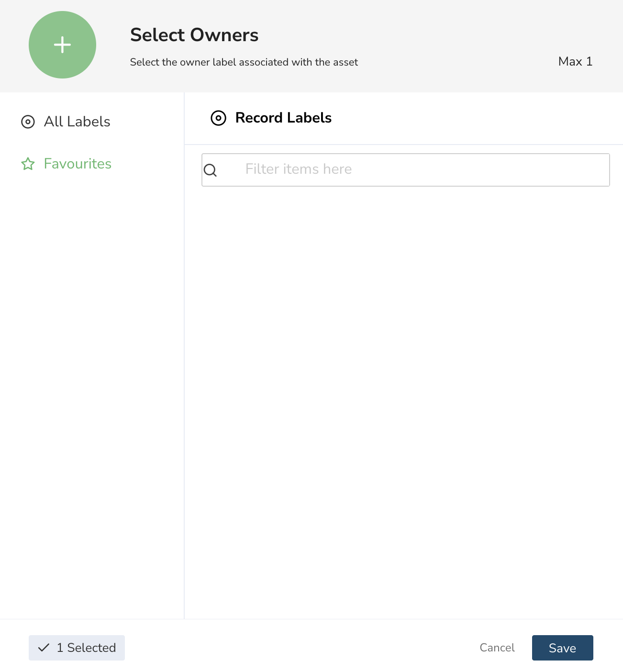Screen dimensions: 623x672
Task: Cancel the owner selection
Action: click(x=497, y=648)
